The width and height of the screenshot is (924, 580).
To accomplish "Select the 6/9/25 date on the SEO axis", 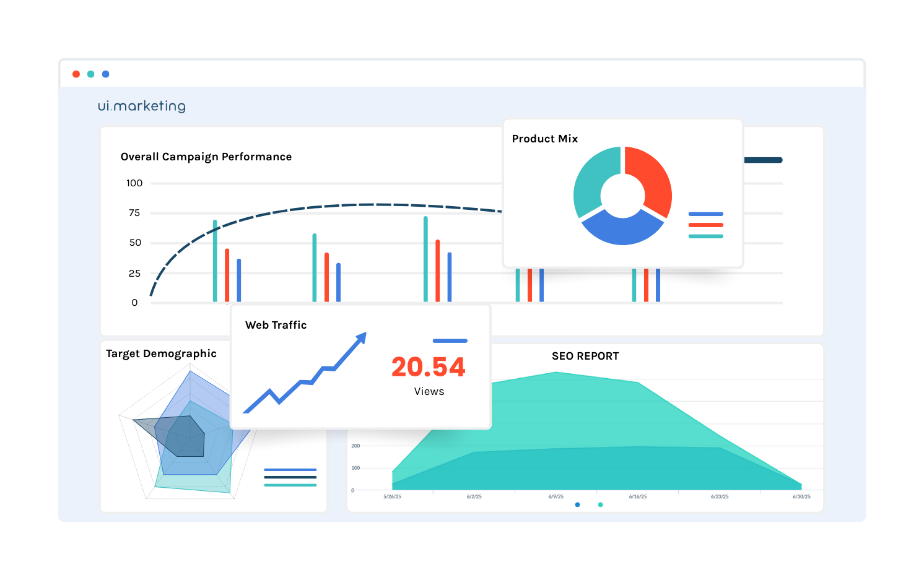I will pyautogui.click(x=556, y=496).
